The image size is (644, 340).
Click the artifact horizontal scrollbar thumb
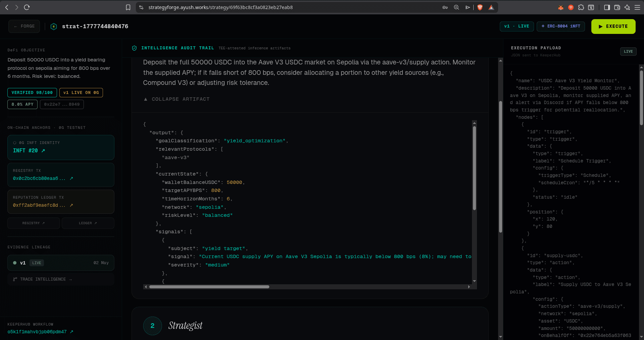pyautogui.click(x=209, y=287)
